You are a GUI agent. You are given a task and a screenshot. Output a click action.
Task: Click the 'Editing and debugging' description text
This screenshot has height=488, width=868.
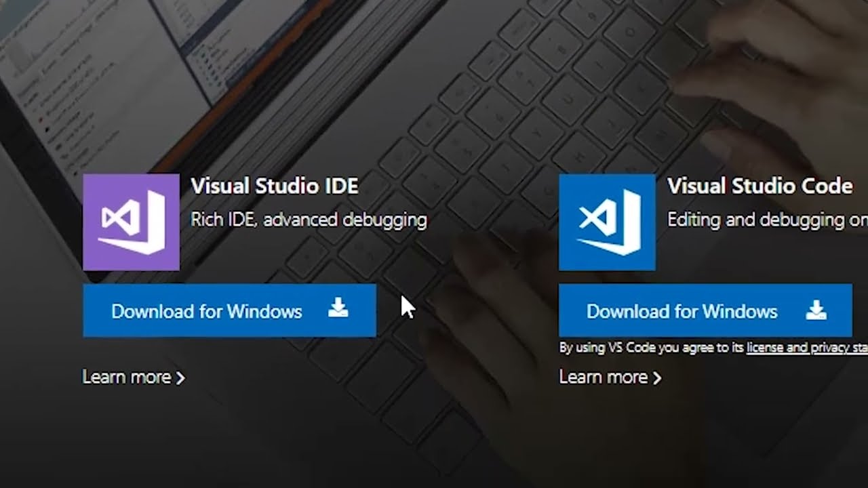coord(768,220)
